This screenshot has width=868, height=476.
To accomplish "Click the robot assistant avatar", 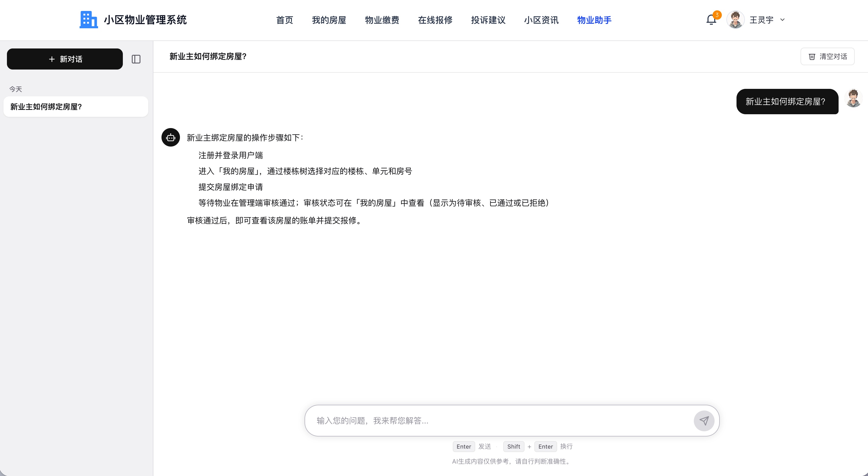I will pyautogui.click(x=170, y=137).
